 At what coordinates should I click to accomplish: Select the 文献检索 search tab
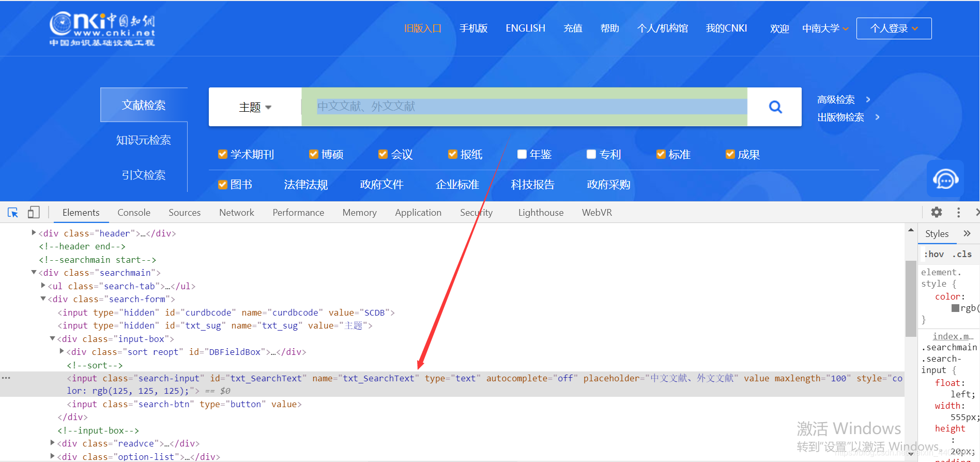144,105
